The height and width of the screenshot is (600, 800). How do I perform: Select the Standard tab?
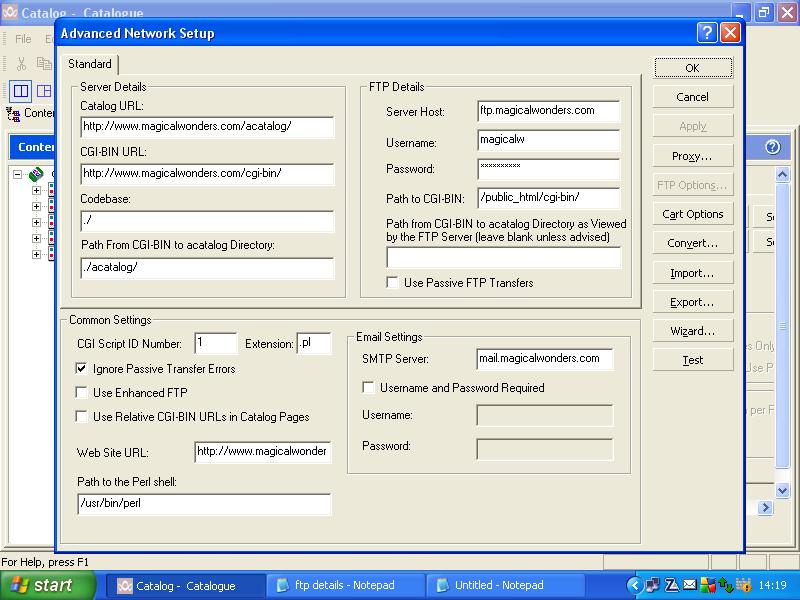pyautogui.click(x=90, y=65)
